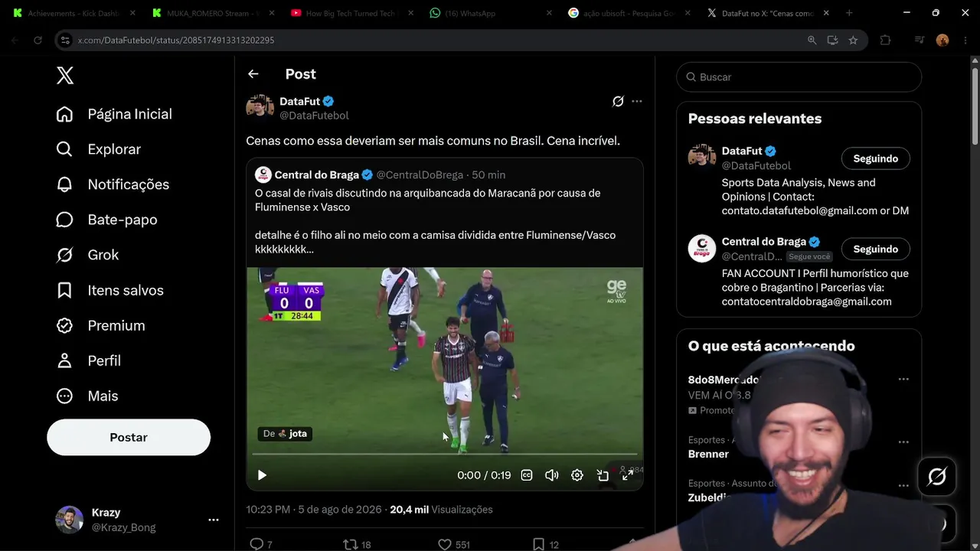Open the browser profile avatar

point(942,40)
